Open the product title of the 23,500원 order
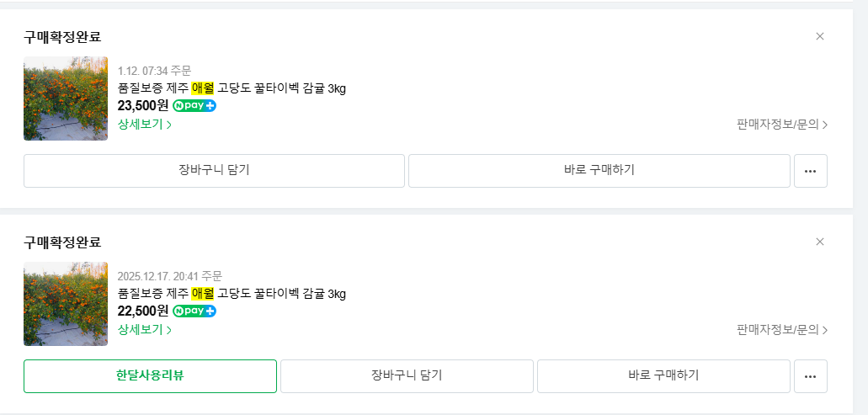Image resolution: width=868 pixels, height=415 pixels. coord(232,88)
